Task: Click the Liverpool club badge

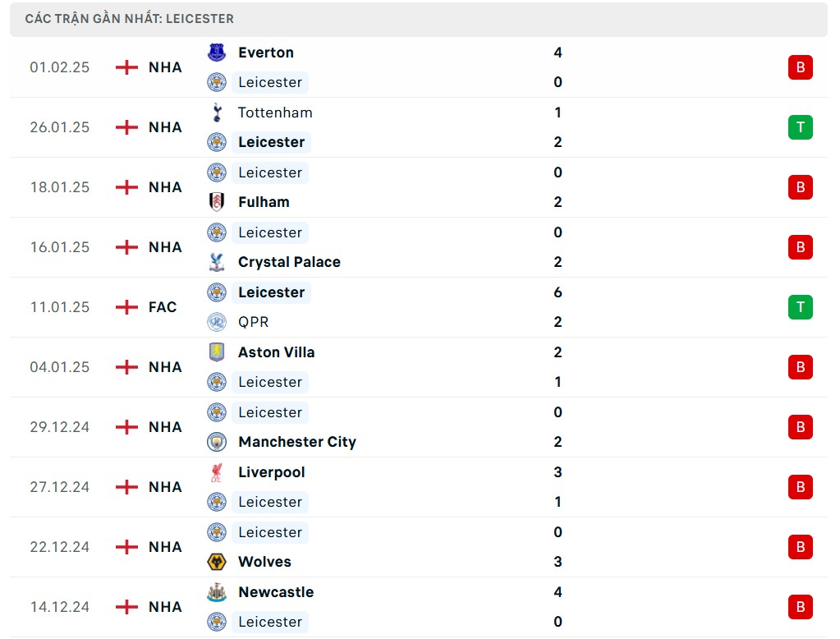Action: click(x=216, y=472)
